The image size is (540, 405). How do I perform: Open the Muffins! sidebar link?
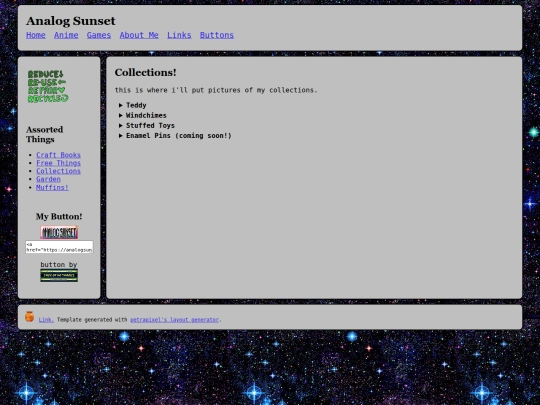click(52, 187)
